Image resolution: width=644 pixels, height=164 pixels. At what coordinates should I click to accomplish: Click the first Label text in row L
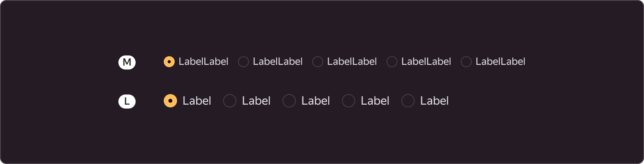(x=197, y=101)
